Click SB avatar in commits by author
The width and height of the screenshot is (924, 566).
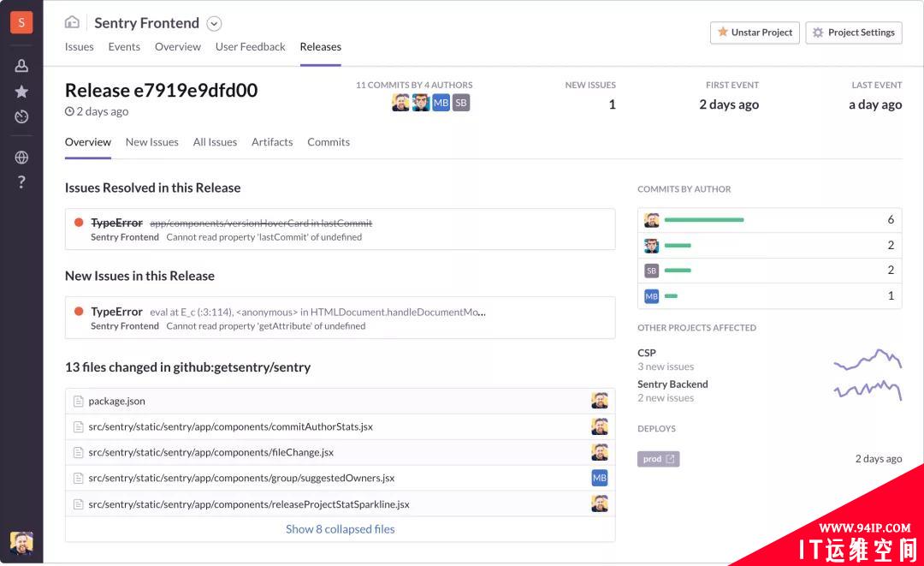click(x=651, y=271)
